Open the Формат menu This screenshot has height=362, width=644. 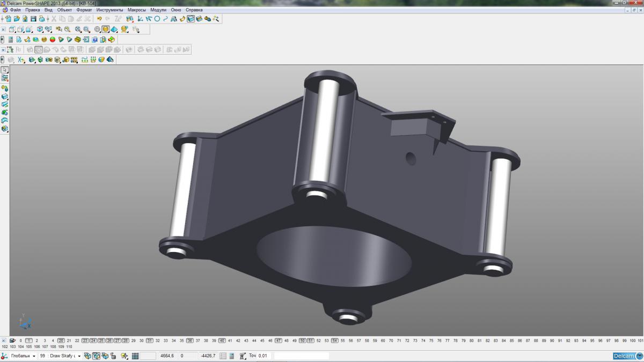coord(84,10)
